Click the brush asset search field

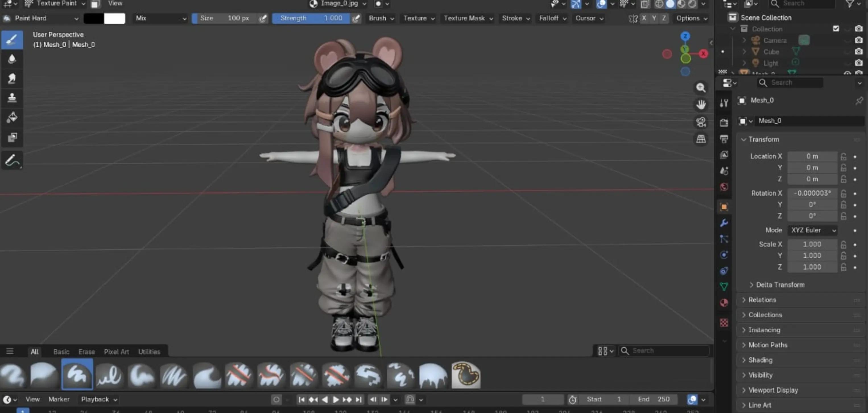coord(664,351)
